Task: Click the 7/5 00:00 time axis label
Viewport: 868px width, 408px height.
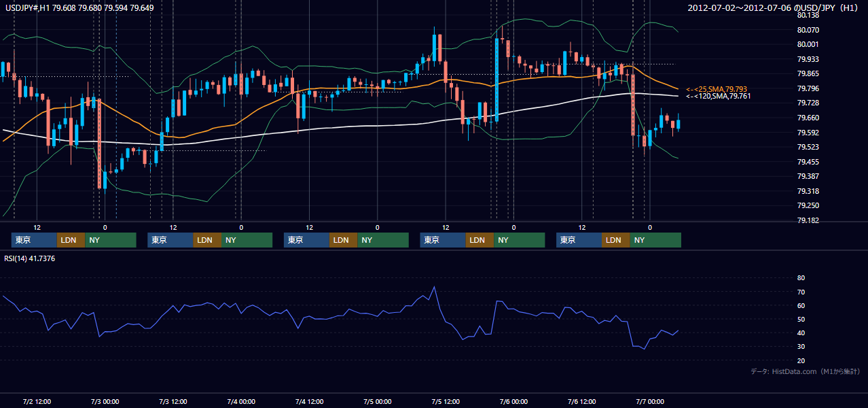Action: [377, 401]
